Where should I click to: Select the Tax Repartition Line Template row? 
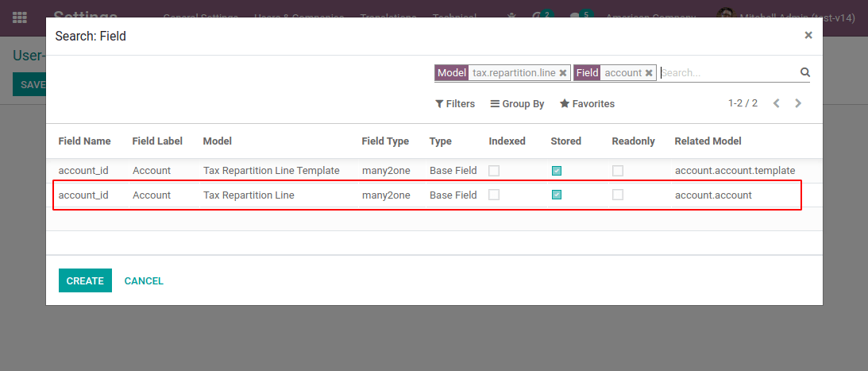270,171
